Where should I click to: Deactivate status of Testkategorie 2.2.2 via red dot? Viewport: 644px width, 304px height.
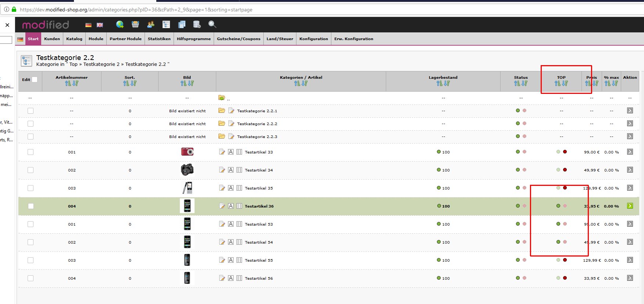(524, 123)
